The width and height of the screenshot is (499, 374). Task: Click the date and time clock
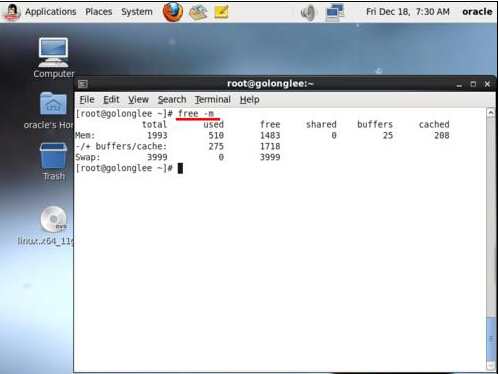[408, 12]
